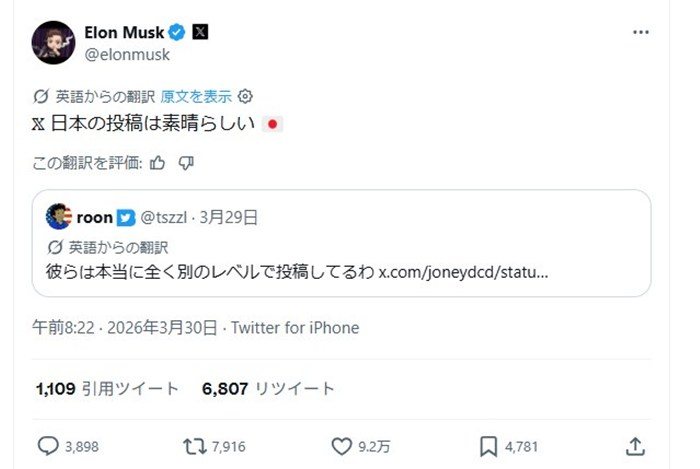This screenshot has height=469, width=700.
Task: Click the X affiliate badge icon
Action: 200,32
